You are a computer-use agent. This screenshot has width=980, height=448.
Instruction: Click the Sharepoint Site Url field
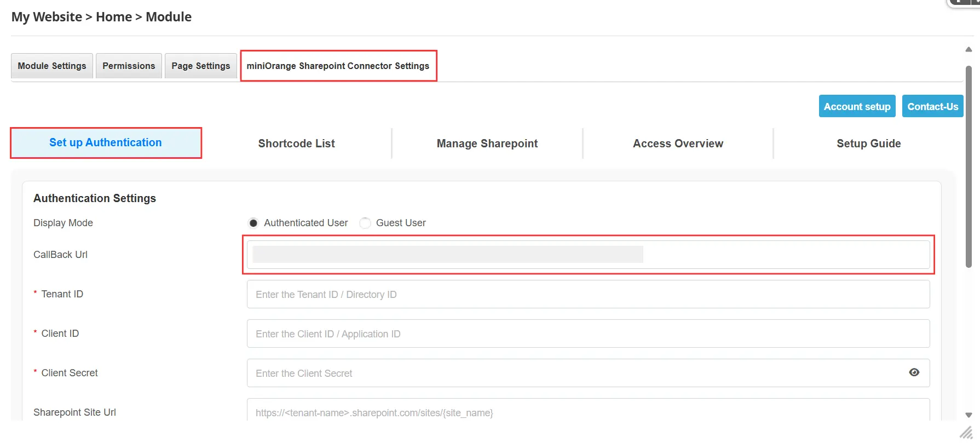589,410
